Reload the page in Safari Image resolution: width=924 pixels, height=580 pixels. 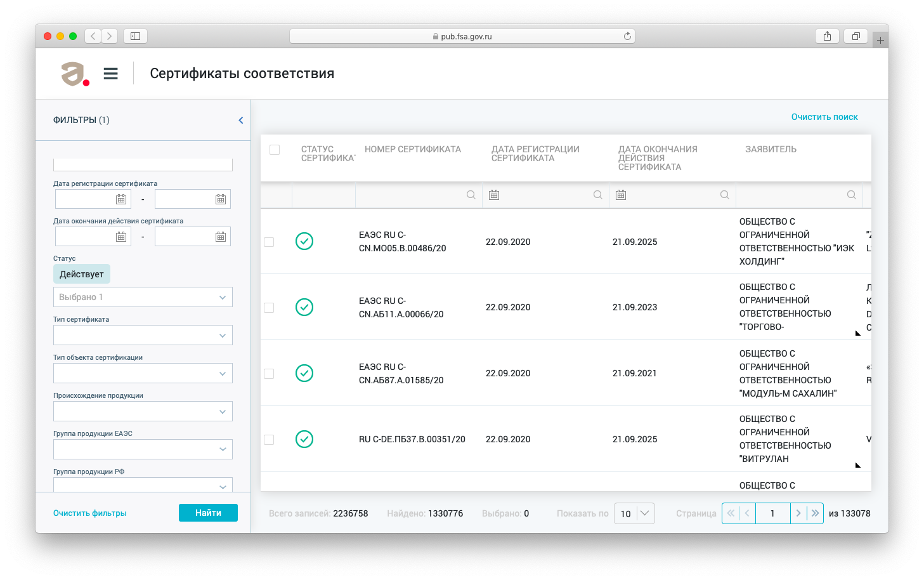(x=627, y=36)
